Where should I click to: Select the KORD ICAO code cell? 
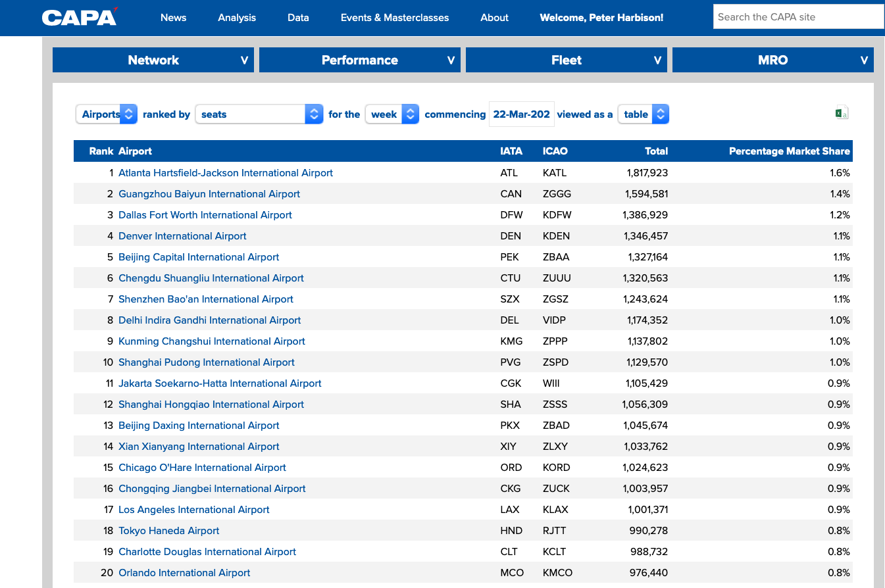tap(557, 468)
